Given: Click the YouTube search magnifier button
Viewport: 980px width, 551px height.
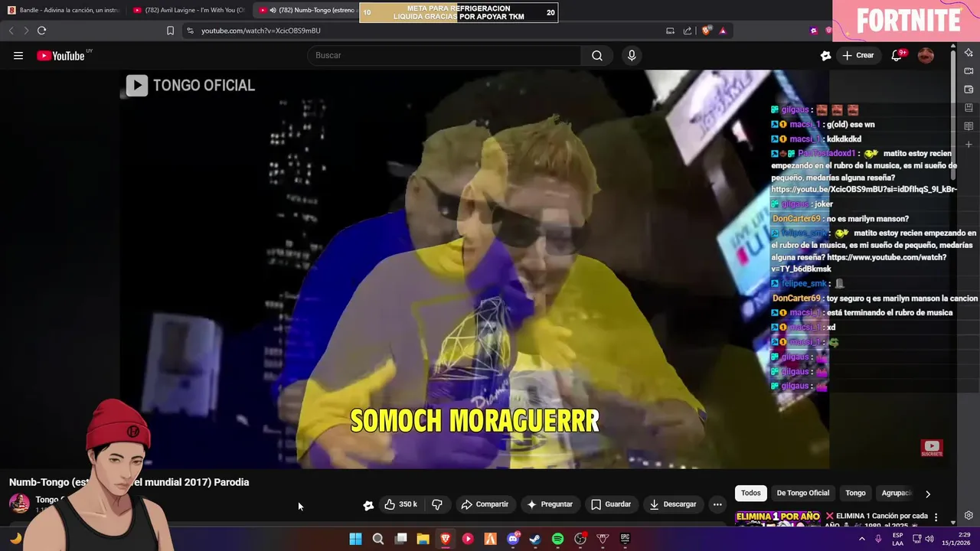Looking at the screenshot, I should tap(597, 55).
